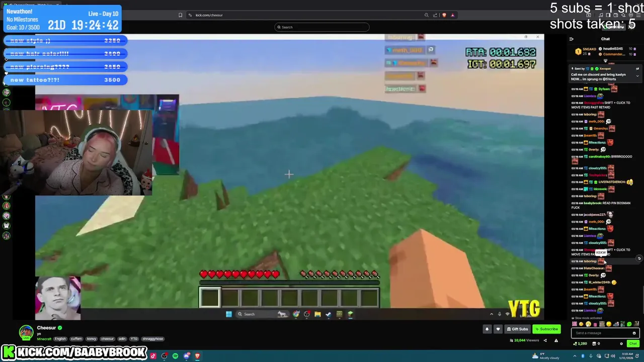The width and height of the screenshot is (644, 362).
Task: Click the Minecraft category link
Action: [x=44, y=339]
